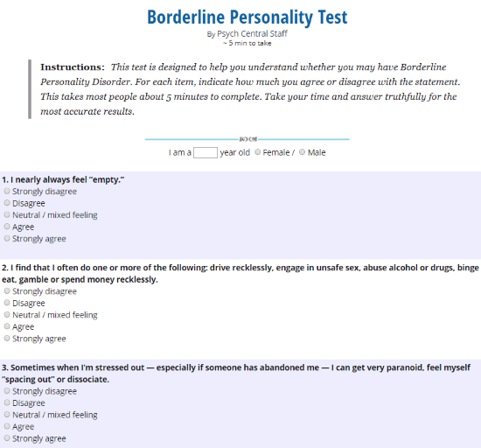Pick Neutral / mixed feeling for question 1
This screenshot has width=481, height=448.
pos(7,214)
